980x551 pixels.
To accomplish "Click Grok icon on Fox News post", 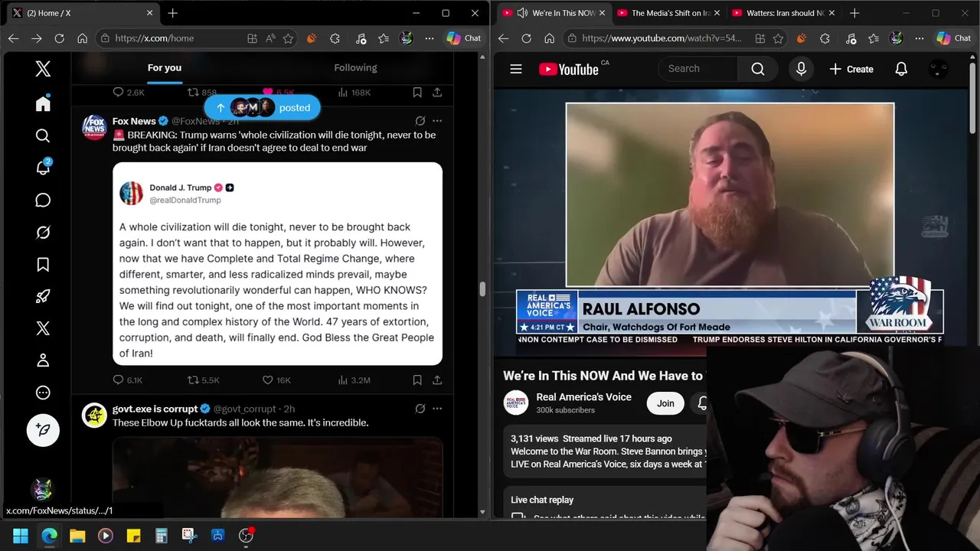I will [x=420, y=121].
